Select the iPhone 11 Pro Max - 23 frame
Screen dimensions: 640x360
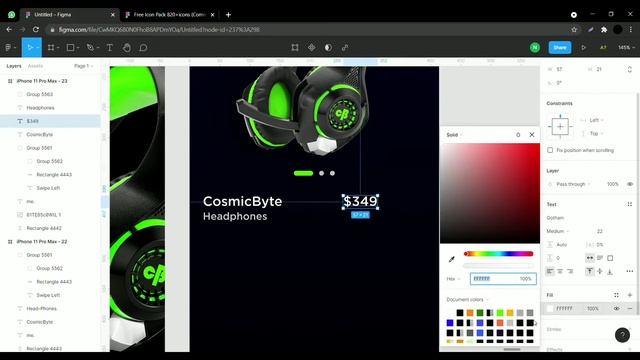(42, 81)
